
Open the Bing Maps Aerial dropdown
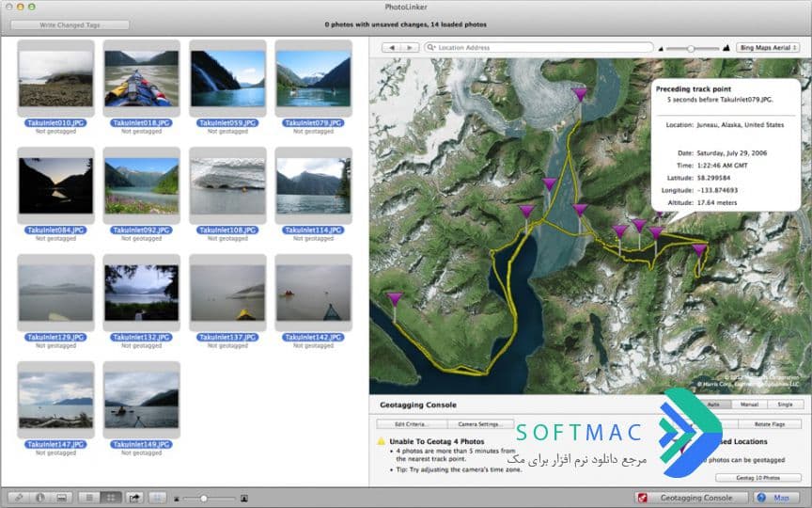click(768, 48)
